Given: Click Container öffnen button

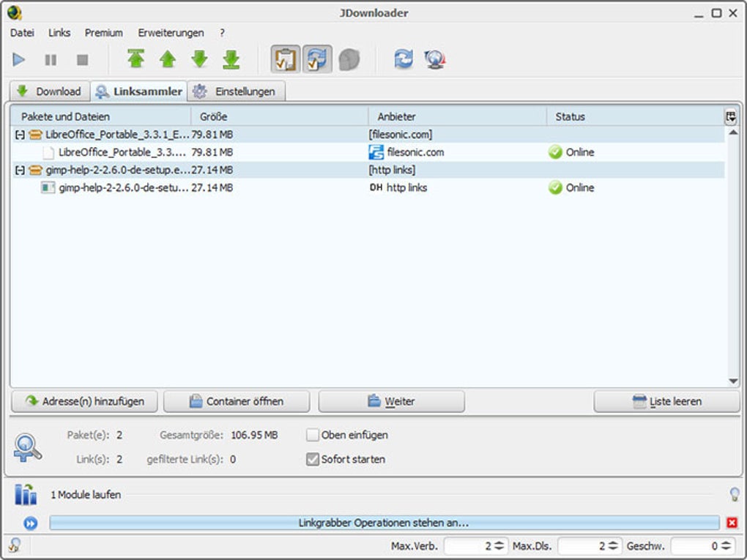Looking at the screenshot, I should pyautogui.click(x=237, y=401).
